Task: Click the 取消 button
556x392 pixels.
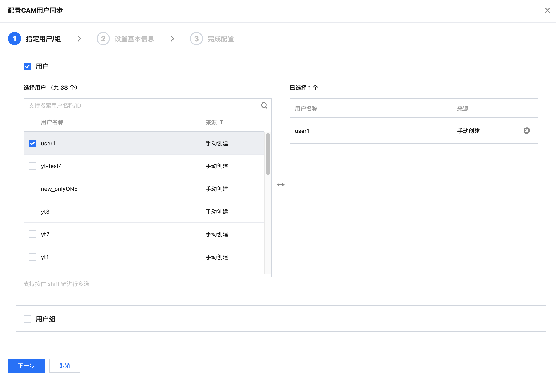Action: click(x=65, y=366)
